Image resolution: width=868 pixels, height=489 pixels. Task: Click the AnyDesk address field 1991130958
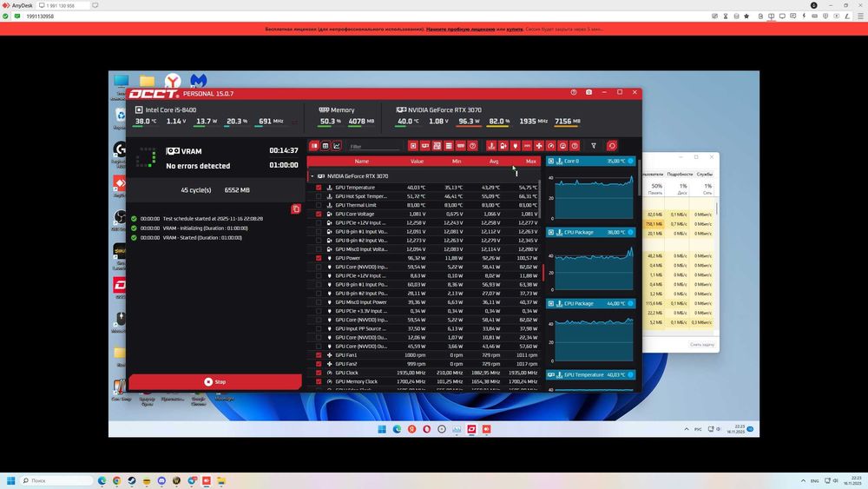[41, 17]
